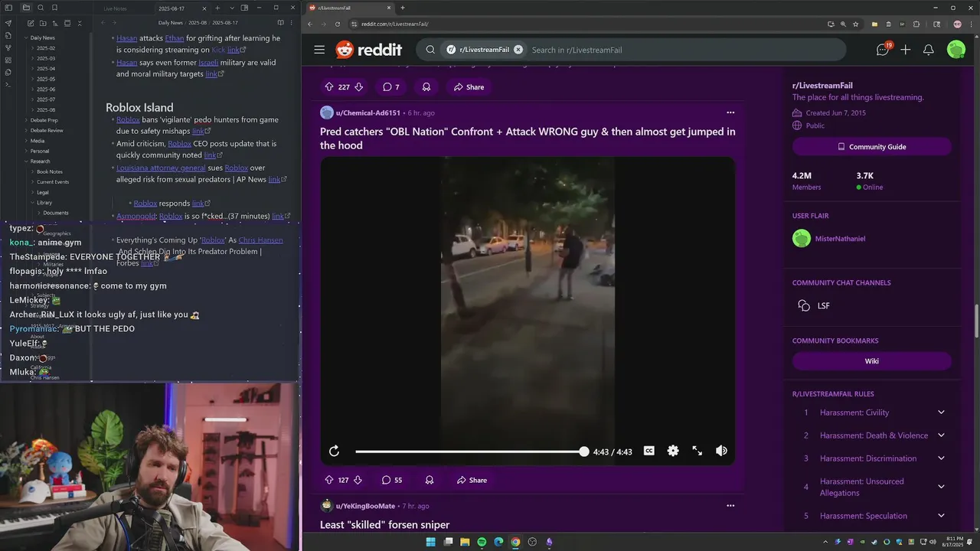Share the OBL Nation post
This screenshot has width=980, height=551.
[x=472, y=480]
